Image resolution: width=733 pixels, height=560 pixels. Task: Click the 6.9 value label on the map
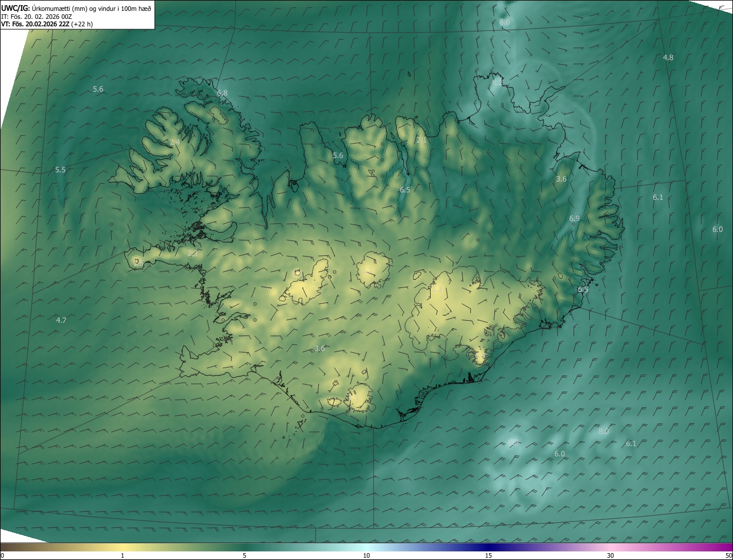[x=574, y=218]
